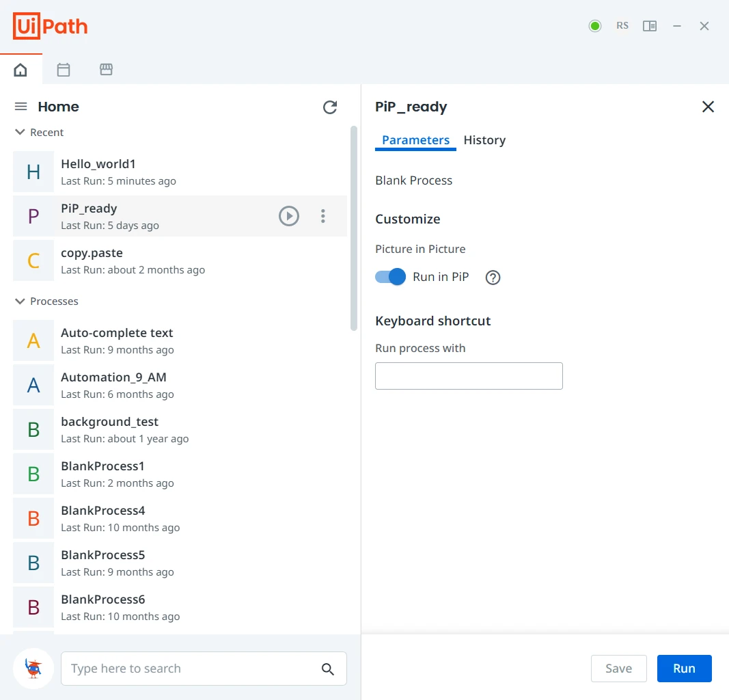The image size is (729, 700).
Task: Open the RS user profile menu
Action: tap(622, 26)
